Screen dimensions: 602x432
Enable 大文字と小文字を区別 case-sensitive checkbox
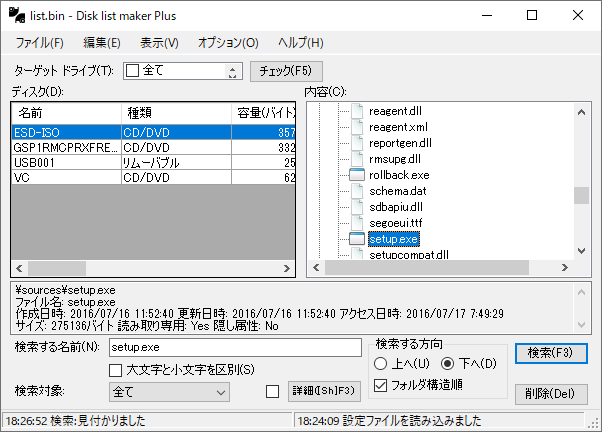116,370
